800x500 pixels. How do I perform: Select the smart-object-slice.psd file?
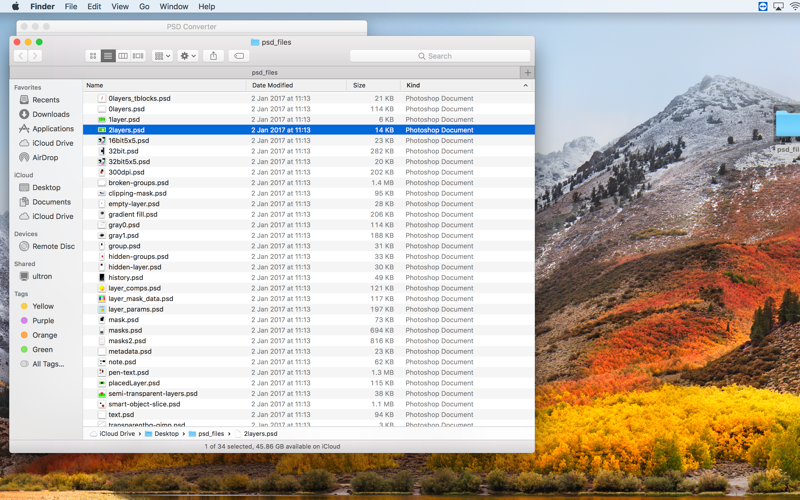click(309, 404)
